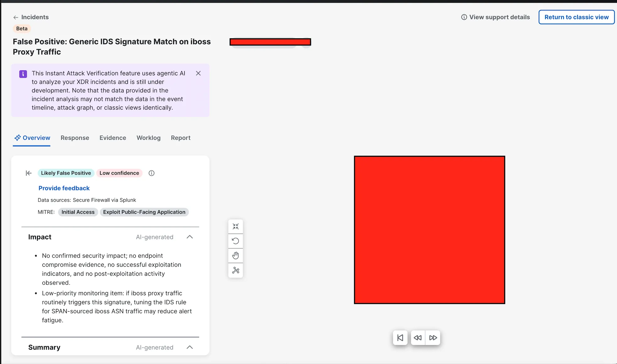Open the Worklog tab

[x=149, y=138]
